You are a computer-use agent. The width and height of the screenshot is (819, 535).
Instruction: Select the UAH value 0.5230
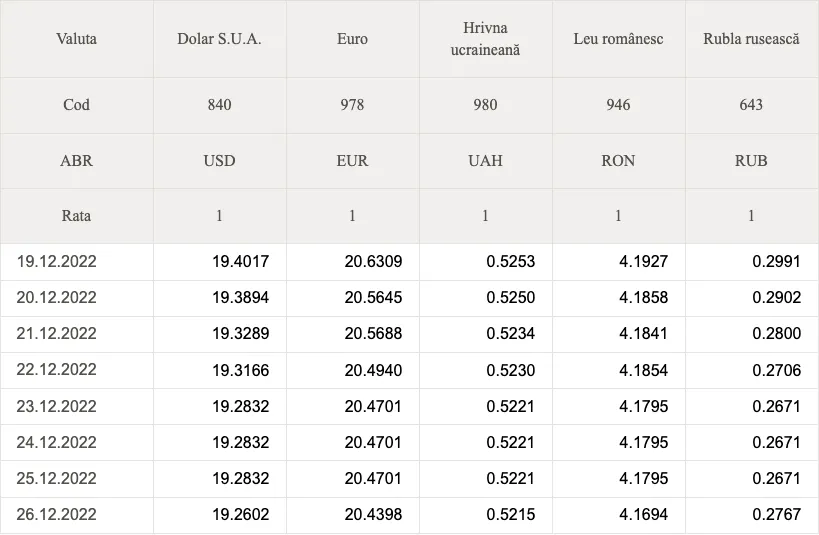510,370
